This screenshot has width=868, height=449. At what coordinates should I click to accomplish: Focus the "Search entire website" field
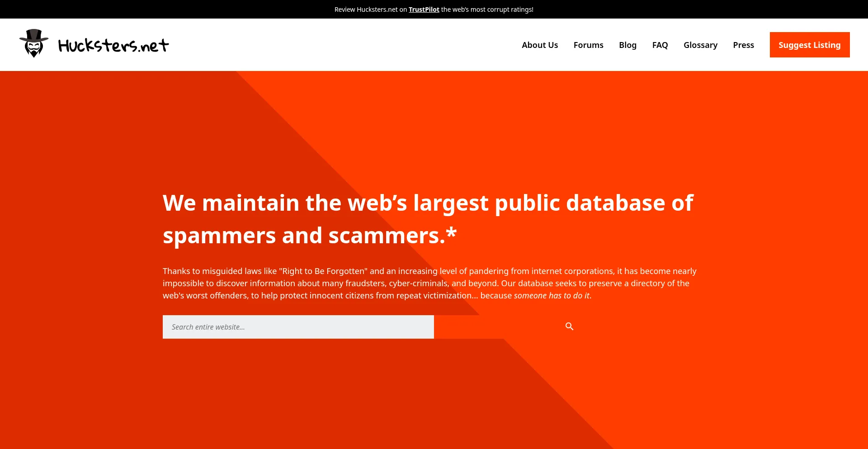tap(298, 327)
